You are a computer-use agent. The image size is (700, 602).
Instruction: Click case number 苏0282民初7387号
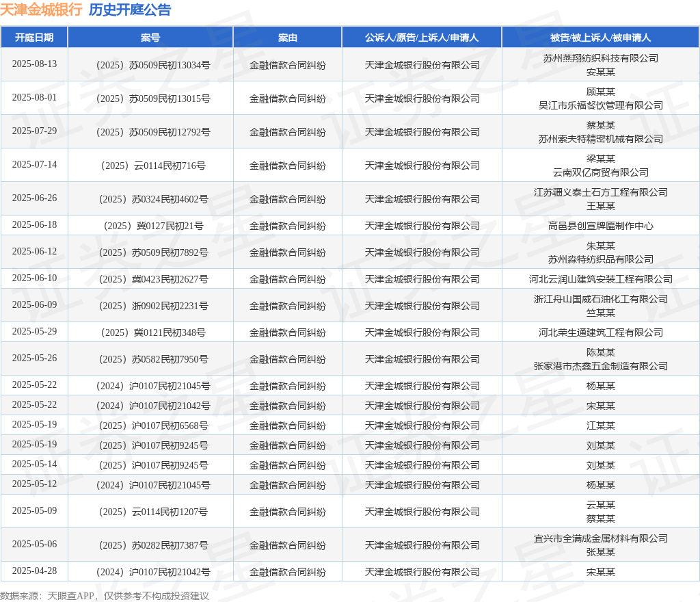click(x=154, y=545)
